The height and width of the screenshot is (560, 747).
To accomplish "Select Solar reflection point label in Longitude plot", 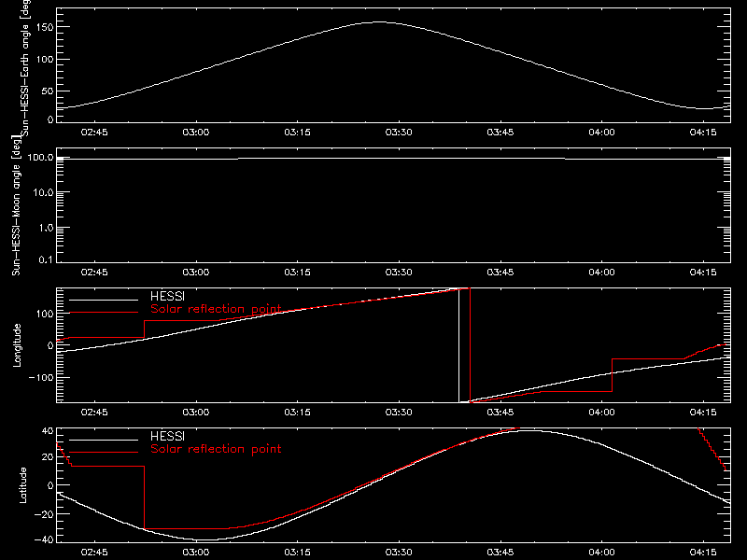I will coord(216,309).
